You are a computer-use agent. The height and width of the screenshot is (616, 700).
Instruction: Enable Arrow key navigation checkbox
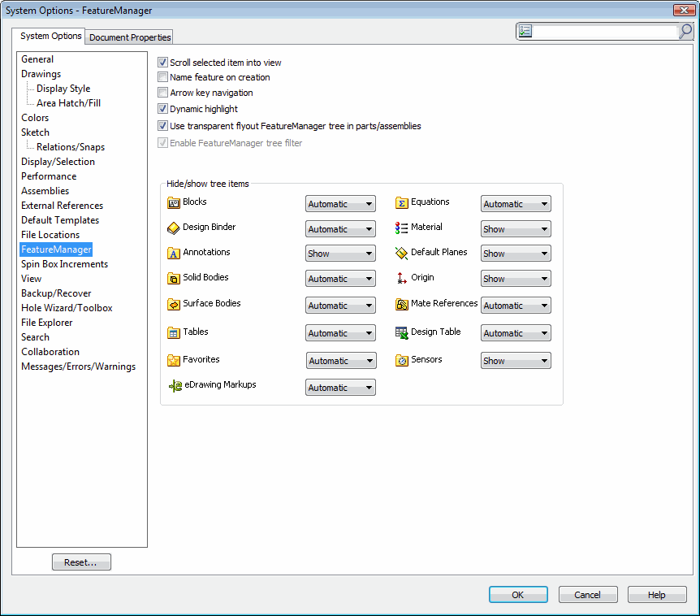162,93
